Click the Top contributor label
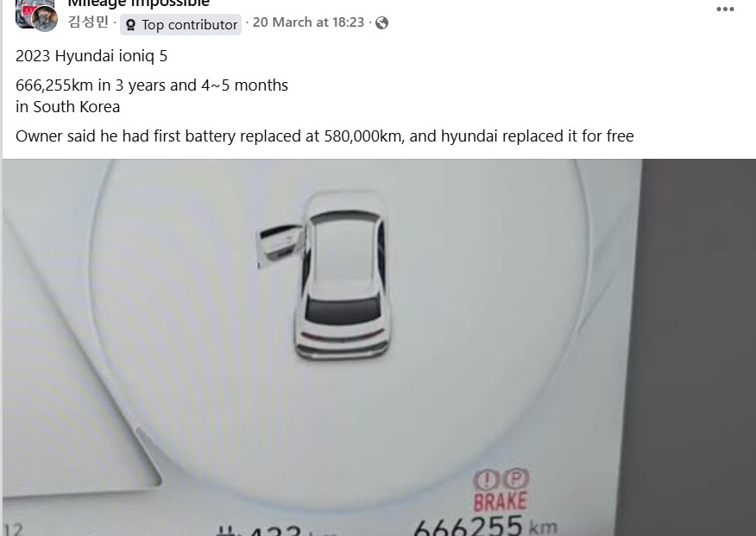The image size is (756, 536). (x=190, y=24)
